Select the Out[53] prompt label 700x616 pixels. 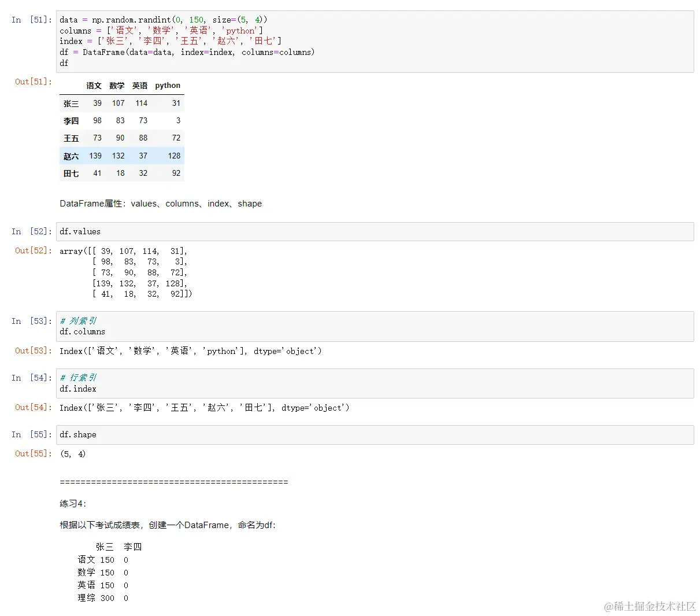coord(34,351)
